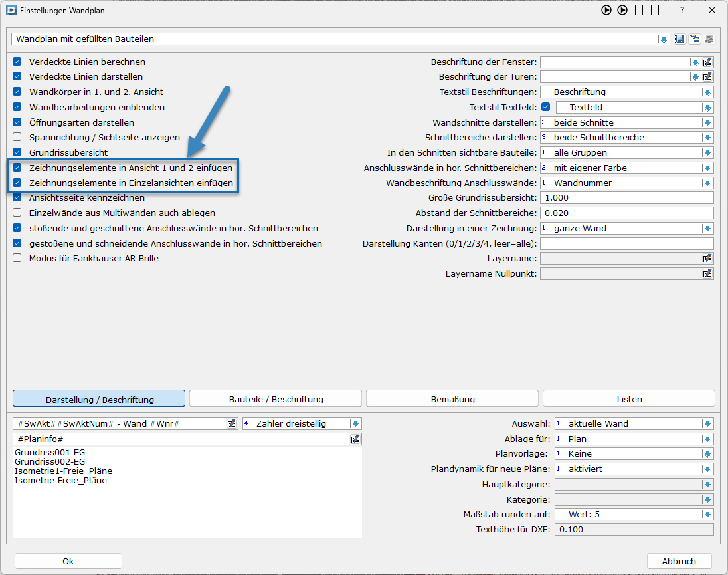
Task: Click the edit icon in Layername field
Action: 707,259
